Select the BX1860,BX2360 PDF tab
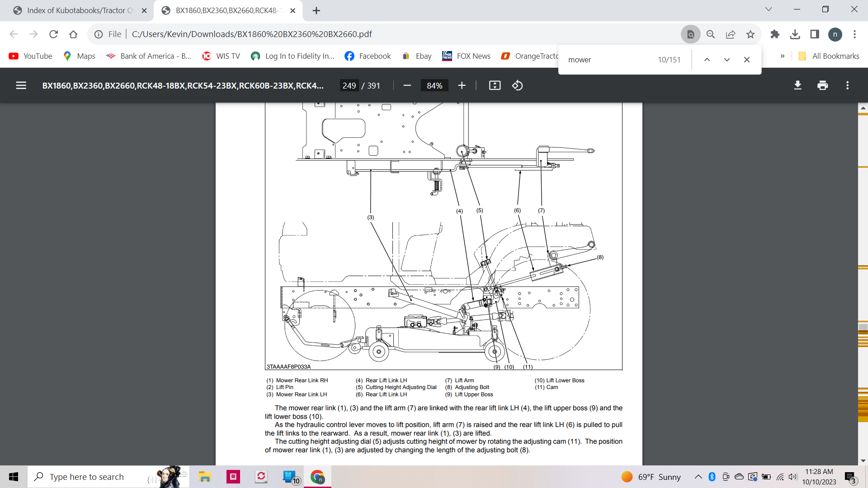The height and width of the screenshot is (488, 868). click(x=228, y=10)
